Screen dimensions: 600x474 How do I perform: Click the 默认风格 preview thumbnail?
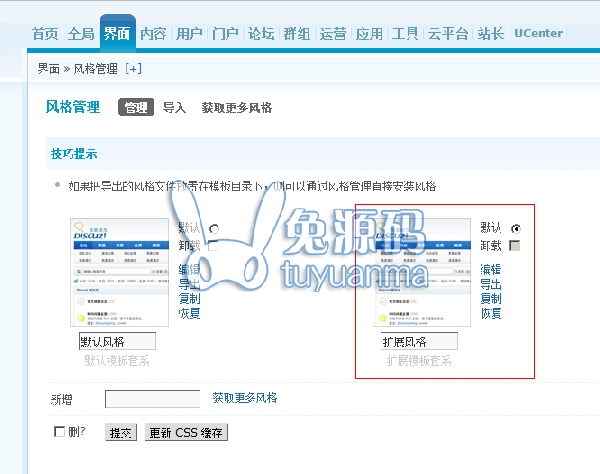(x=120, y=272)
